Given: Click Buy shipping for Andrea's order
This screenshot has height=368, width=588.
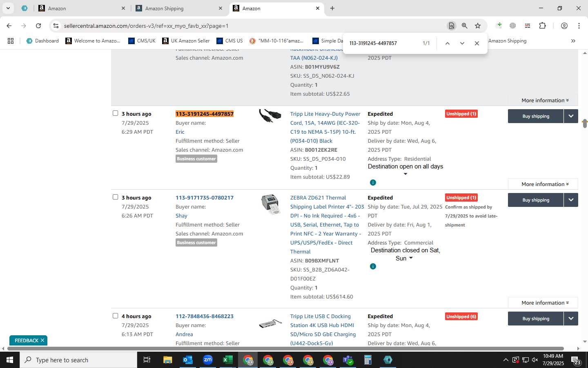Looking at the screenshot, I should (x=536, y=319).
